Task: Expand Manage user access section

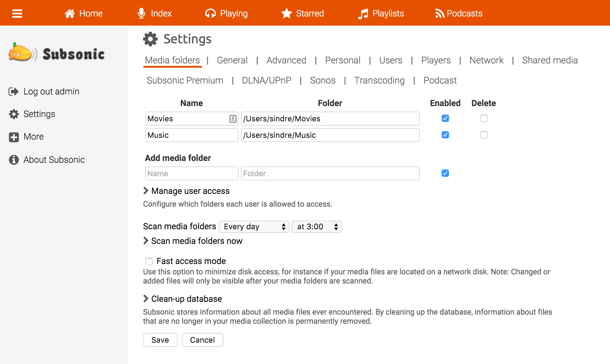Action: click(190, 191)
